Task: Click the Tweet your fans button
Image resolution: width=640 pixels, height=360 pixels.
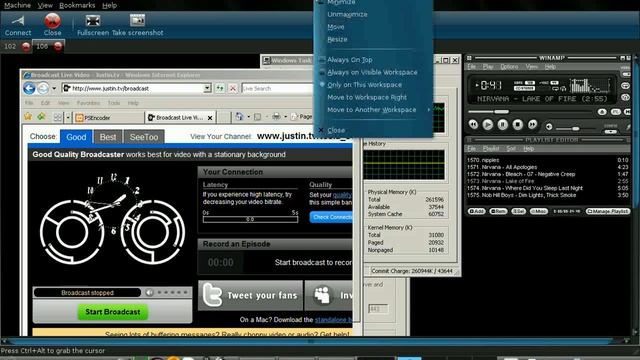Action: (x=250, y=295)
